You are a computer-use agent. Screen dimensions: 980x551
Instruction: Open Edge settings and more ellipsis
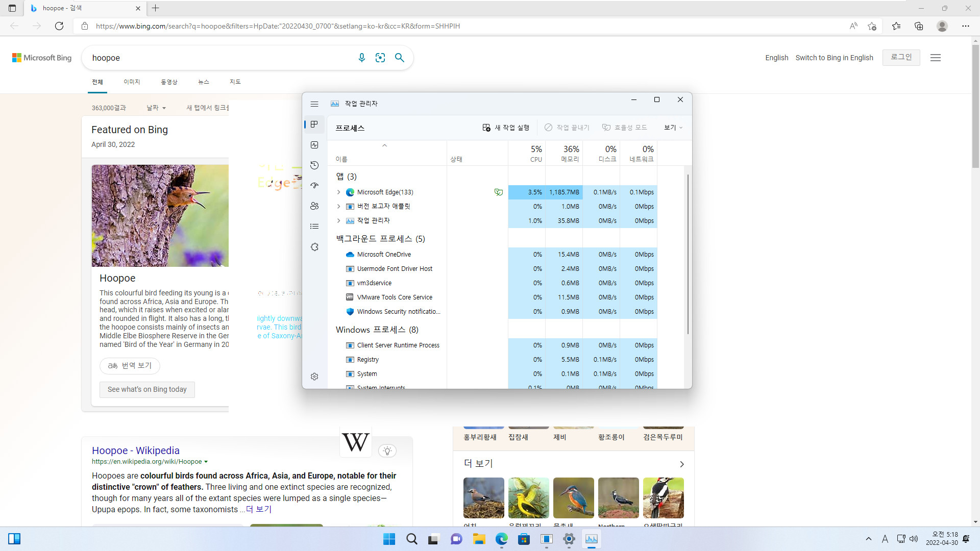965,26
